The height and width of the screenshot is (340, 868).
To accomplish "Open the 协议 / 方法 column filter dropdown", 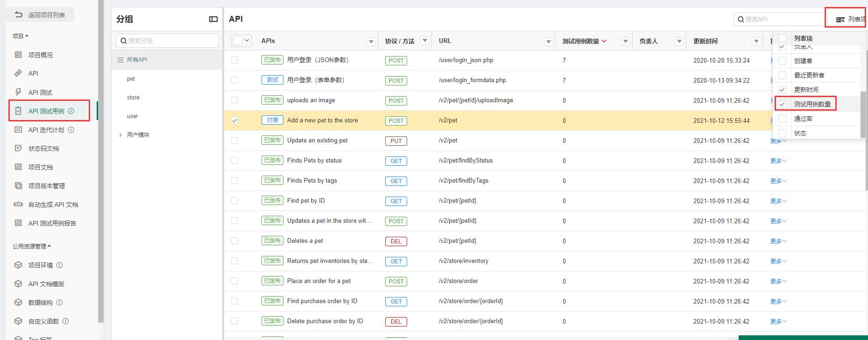I will click(425, 41).
